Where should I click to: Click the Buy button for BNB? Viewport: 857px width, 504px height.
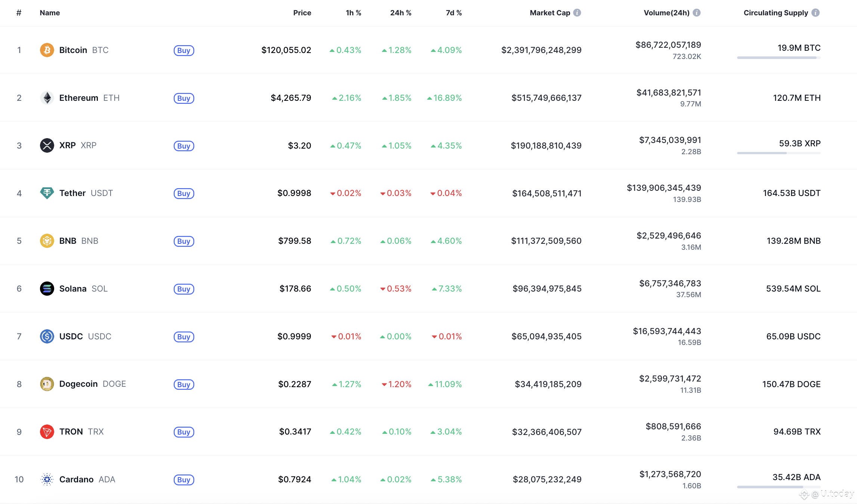tap(184, 241)
